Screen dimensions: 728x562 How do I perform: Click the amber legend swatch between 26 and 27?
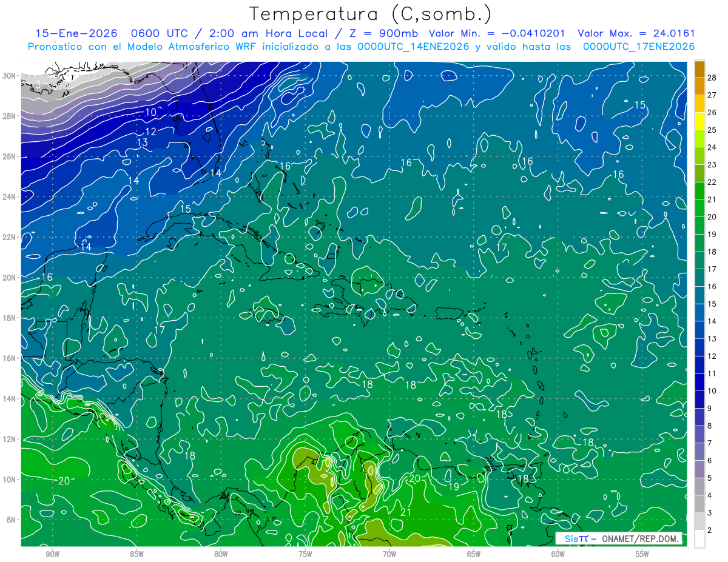(700, 103)
